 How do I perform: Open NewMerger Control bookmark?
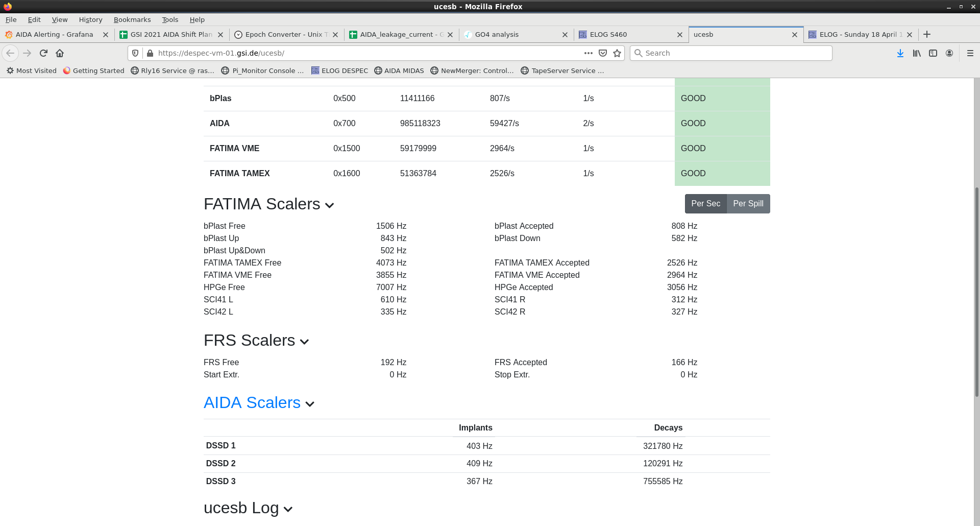[x=472, y=70]
